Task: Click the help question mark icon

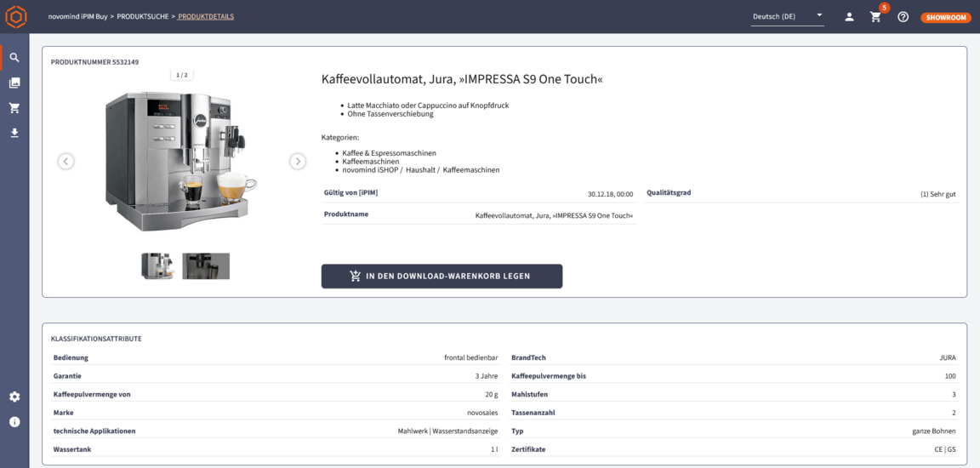Action: tap(903, 17)
